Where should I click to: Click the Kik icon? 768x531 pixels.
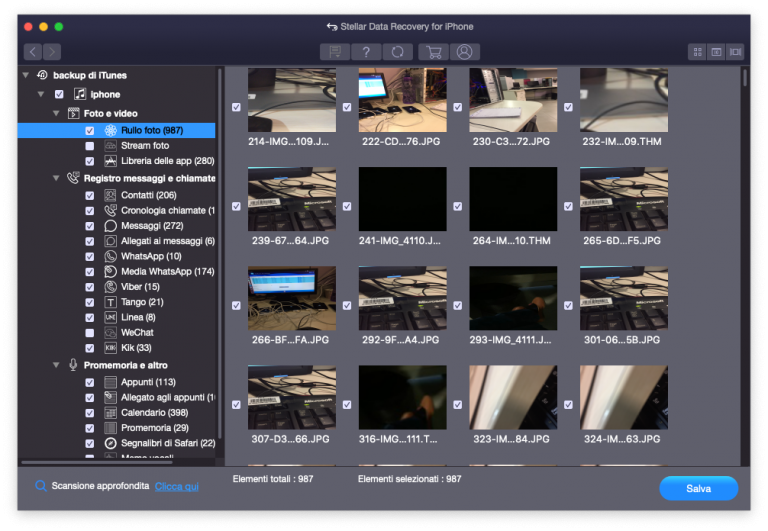click(111, 348)
